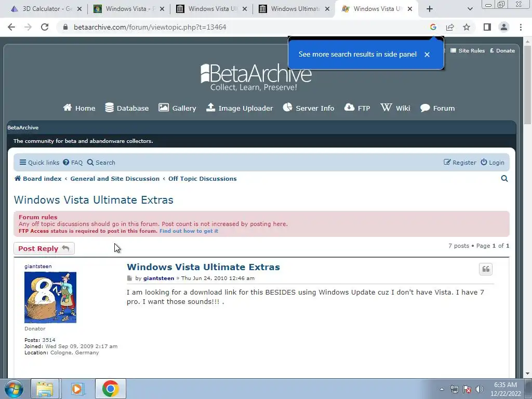Click the taskbar clock and date
The height and width of the screenshot is (399, 532).
point(506,389)
